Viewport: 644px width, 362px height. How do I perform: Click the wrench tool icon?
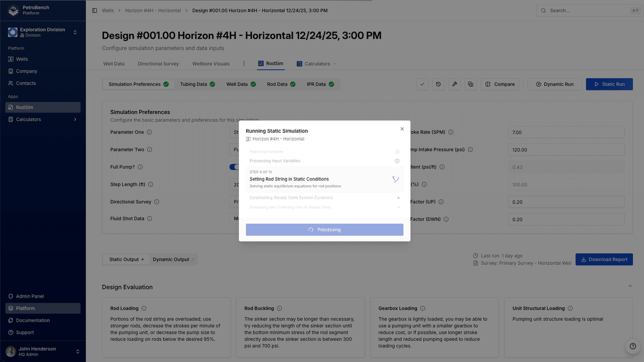[x=454, y=85]
